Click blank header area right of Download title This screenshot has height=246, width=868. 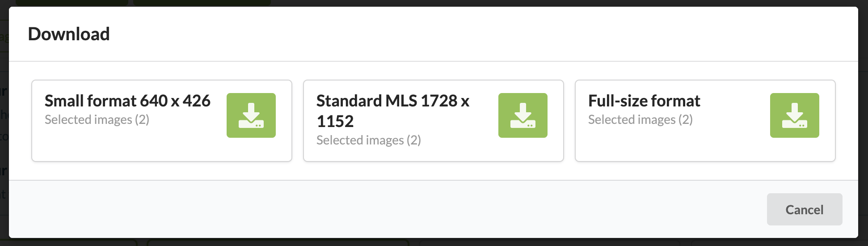[447, 34]
